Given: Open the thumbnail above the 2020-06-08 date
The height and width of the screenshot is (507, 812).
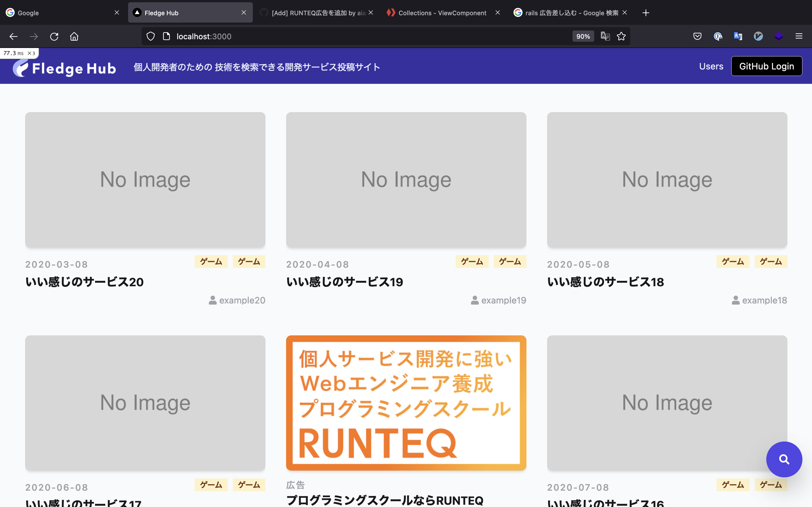Looking at the screenshot, I should (x=145, y=403).
